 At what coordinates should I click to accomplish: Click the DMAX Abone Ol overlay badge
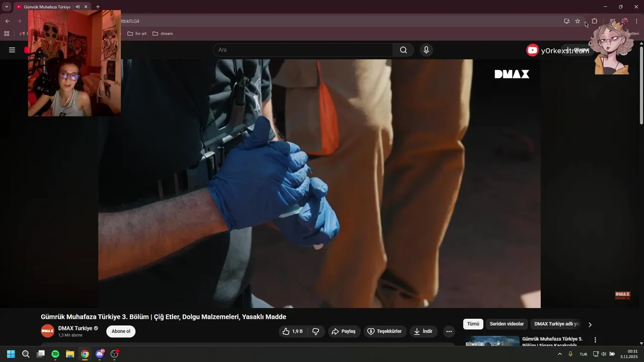coord(622,296)
